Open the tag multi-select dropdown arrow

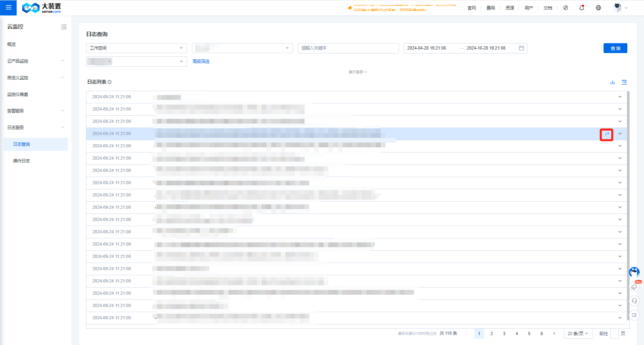181,61
